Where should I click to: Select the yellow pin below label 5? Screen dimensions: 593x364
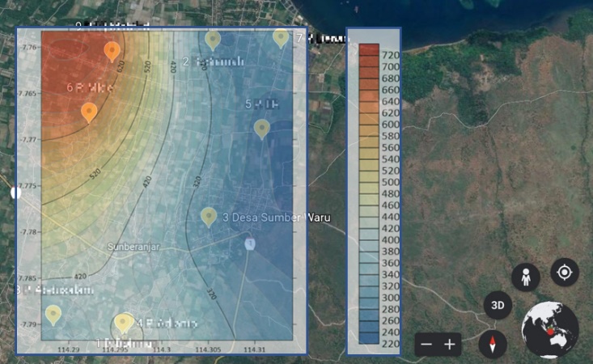261,128
